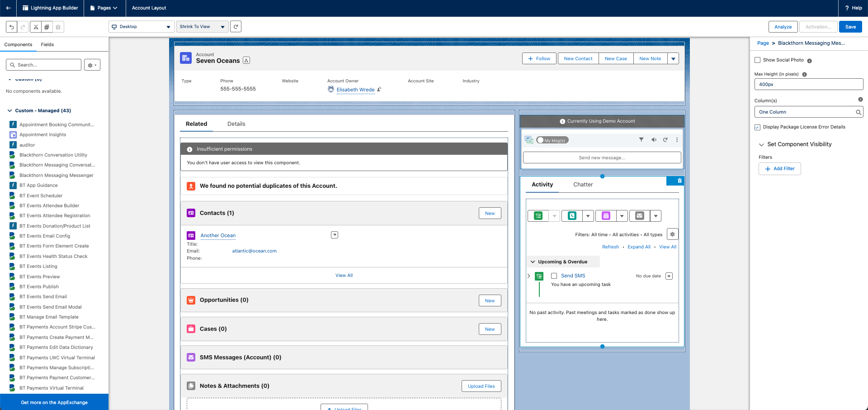Click the Save button
This screenshot has height=410, width=868.
tap(850, 27)
